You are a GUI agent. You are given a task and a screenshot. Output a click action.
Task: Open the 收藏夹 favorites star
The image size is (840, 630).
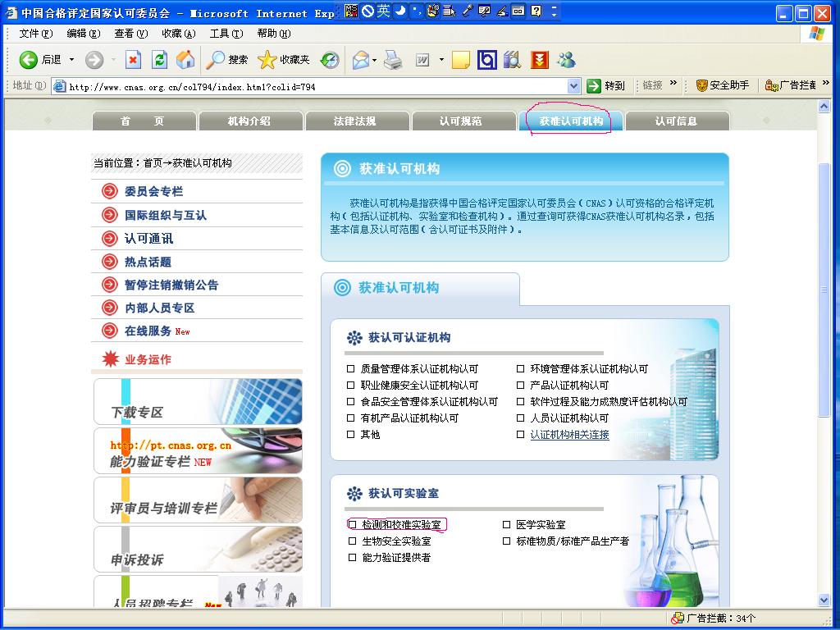(267, 59)
